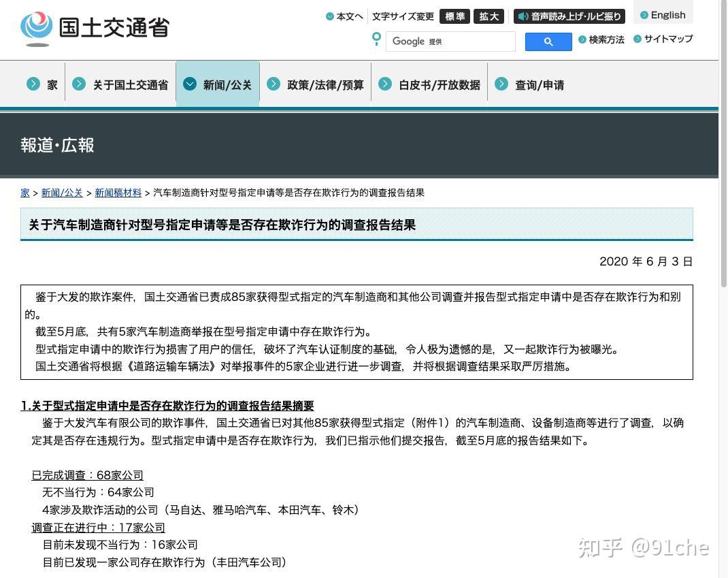728x578 pixels.
Task: Set text size to 拡大
Action: point(489,16)
